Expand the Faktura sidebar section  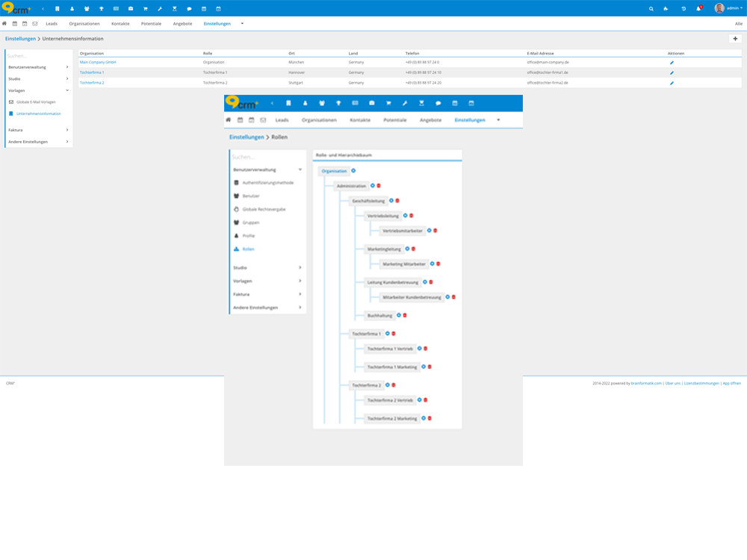pos(38,130)
